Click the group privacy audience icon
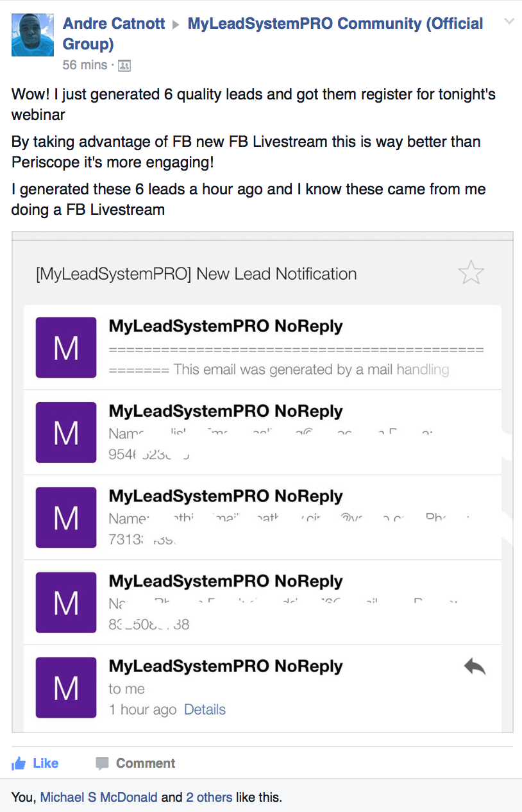This screenshot has height=812, width=522. [124, 65]
